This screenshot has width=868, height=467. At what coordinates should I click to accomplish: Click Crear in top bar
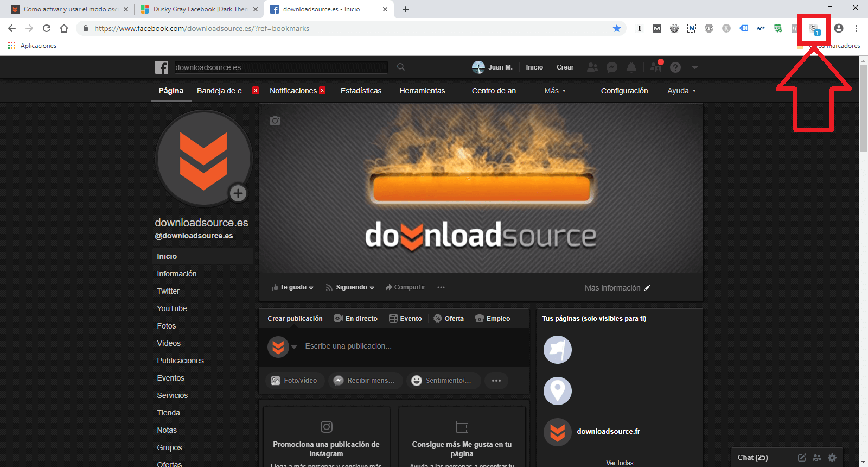565,67
